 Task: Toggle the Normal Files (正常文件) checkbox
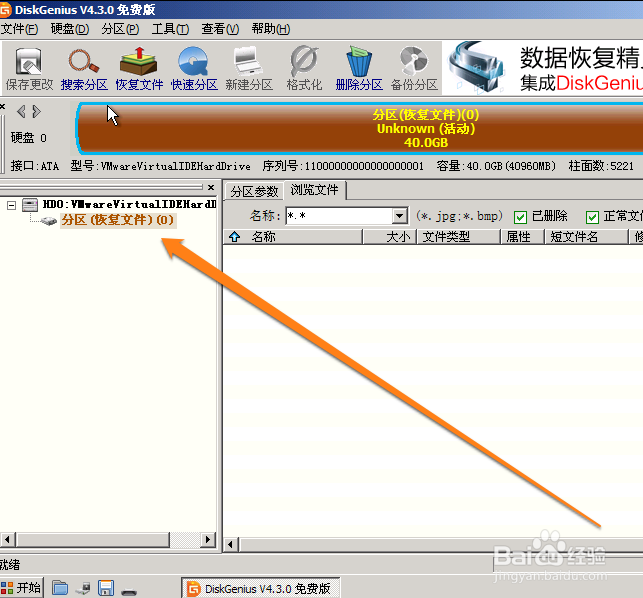(592, 217)
